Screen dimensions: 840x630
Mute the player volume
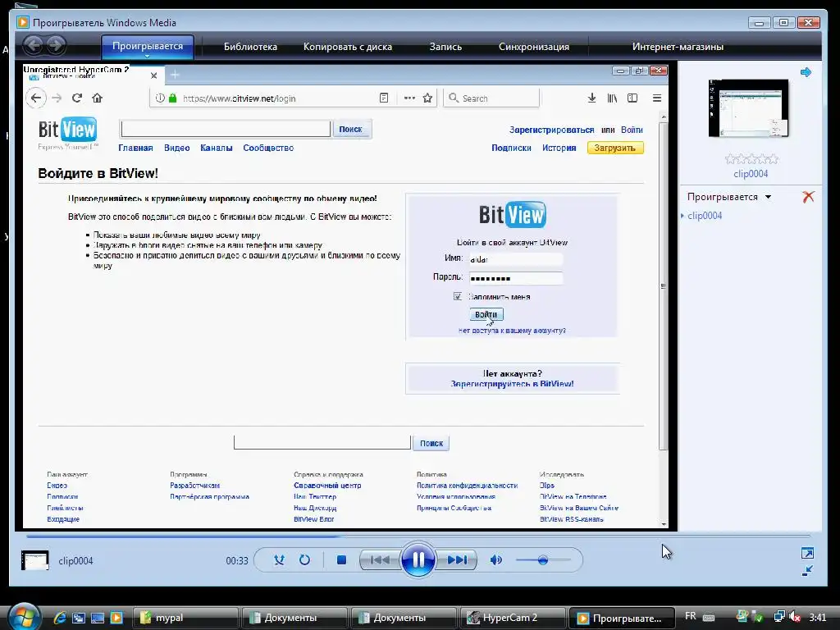point(495,559)
